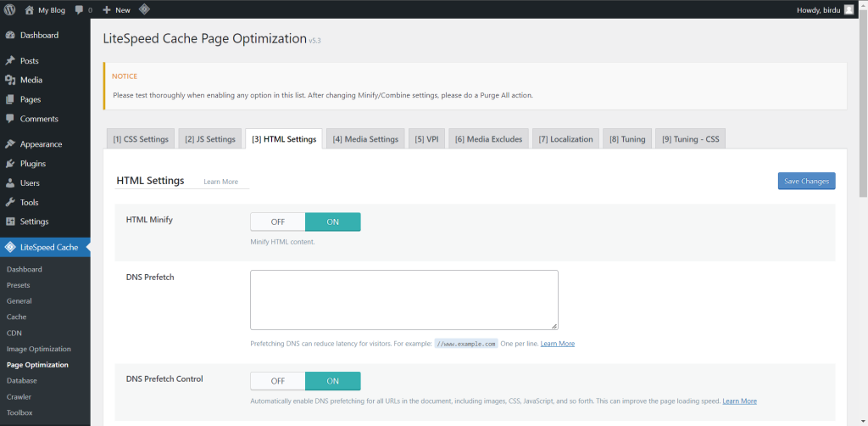This screenshot has height=426, width=868.
Task: Open Learn More beside HTML Settings heading
Action: coord(221,182)
